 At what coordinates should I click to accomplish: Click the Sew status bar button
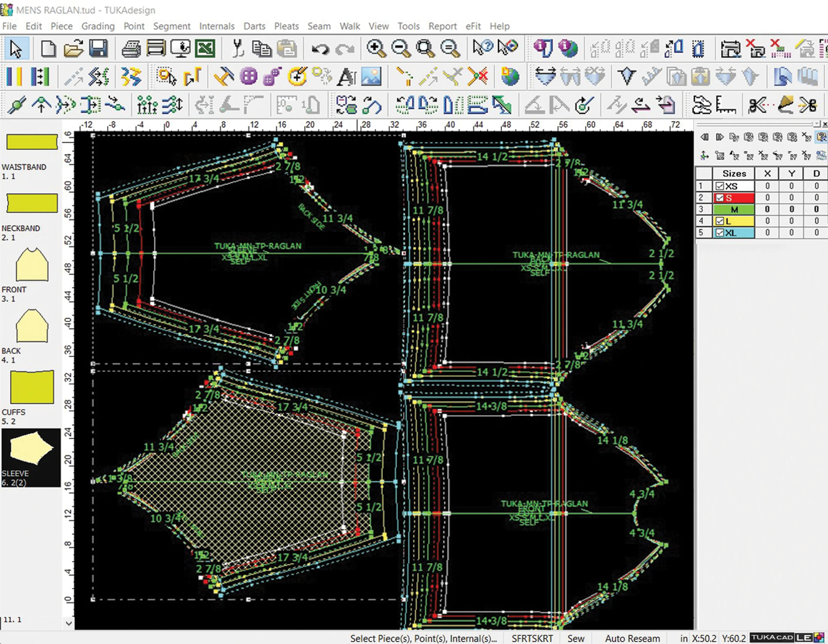(575, 638)
